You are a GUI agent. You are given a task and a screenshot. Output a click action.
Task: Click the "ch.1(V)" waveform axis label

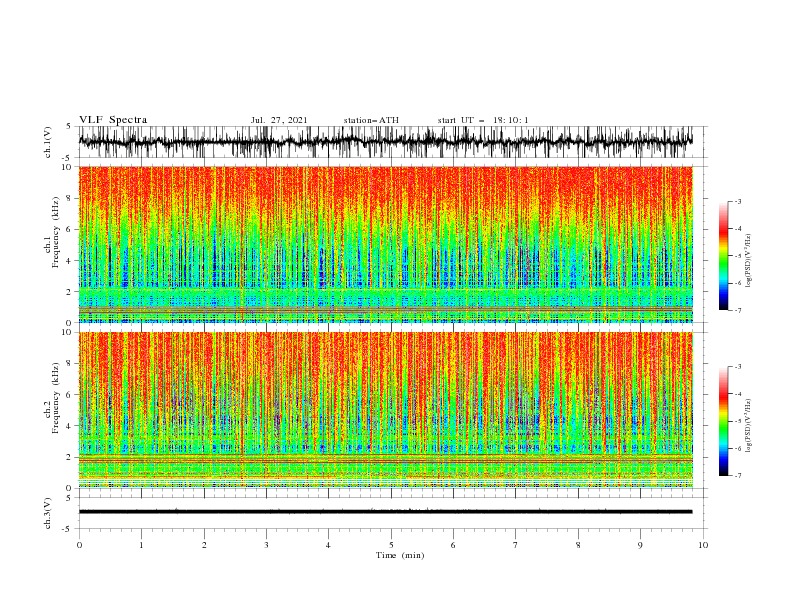[x=48, y=142]
